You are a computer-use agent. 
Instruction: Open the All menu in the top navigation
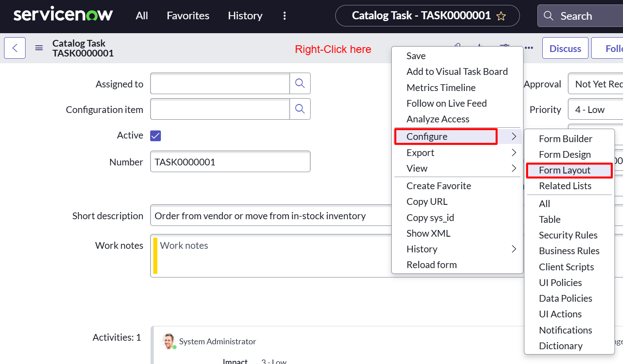pos(142,16)
